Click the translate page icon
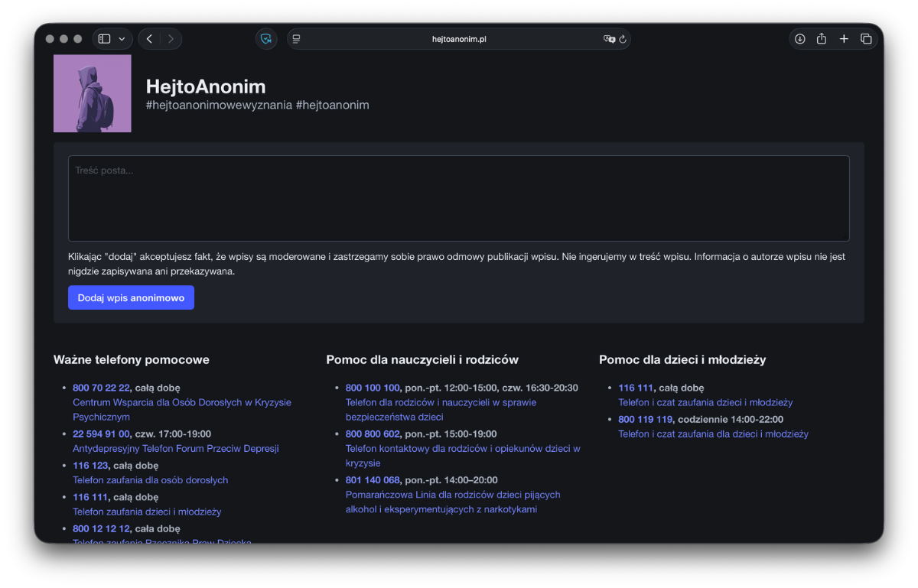This screenshot has height=588, width=918. (609, 39)
